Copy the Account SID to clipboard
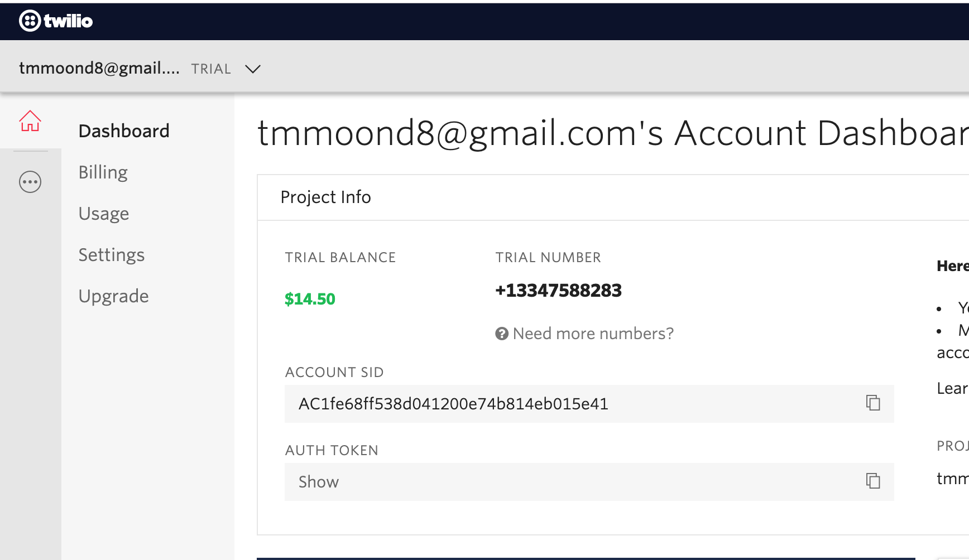Viewport: 969px width, 560px height. tap(873, 403)
